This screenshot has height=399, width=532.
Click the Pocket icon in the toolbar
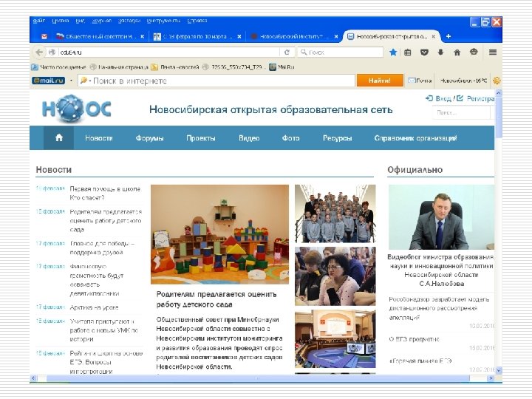[424, 52]
